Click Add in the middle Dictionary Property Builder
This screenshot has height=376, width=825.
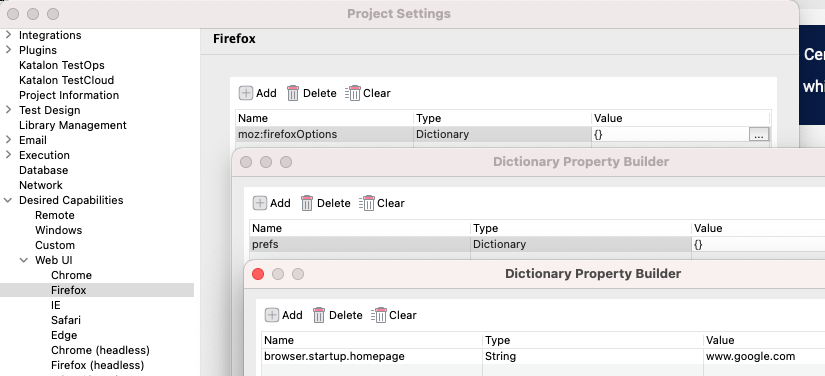click(272, 203)
